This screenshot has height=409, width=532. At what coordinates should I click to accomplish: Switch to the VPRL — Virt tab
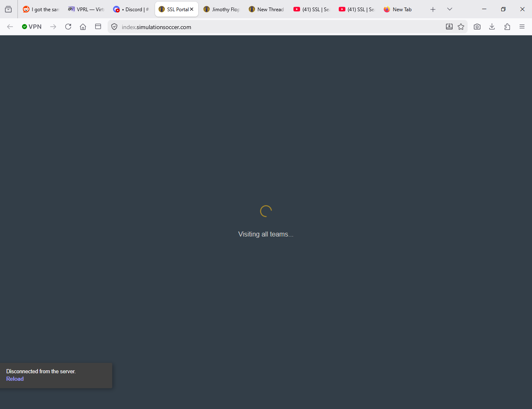pyautogui.click(x=86, y=9)
